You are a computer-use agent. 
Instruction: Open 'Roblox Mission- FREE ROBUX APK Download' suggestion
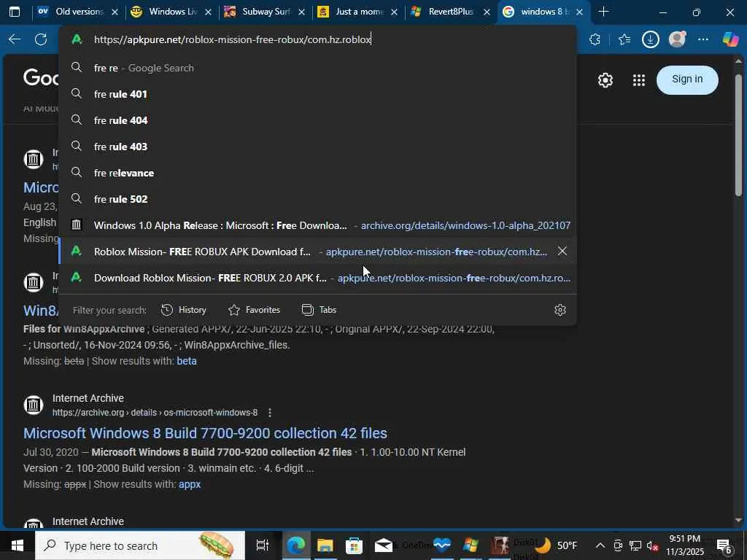click(317, 251)
